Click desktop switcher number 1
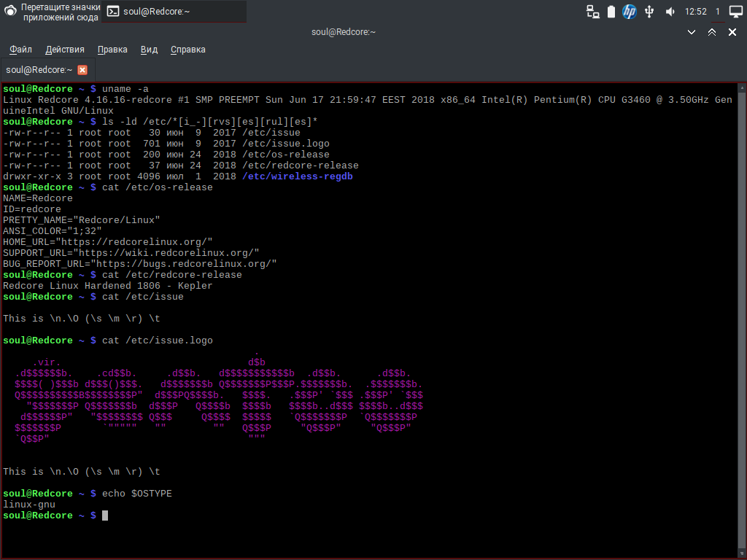This screenshot has width=747, height=560. pos(718,12)
